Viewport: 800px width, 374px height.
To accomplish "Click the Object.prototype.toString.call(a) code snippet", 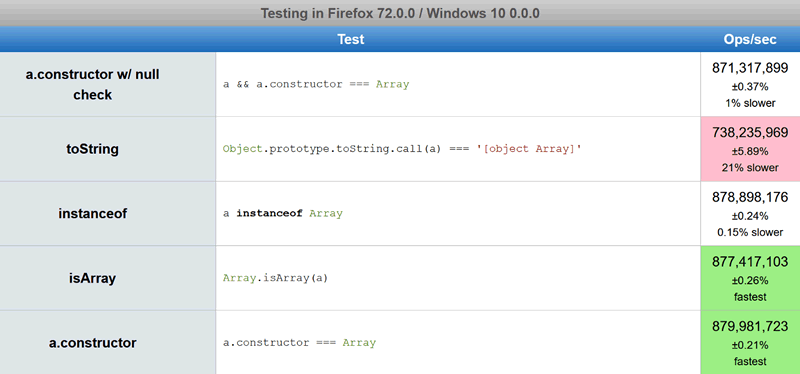I will pos(402,149).
